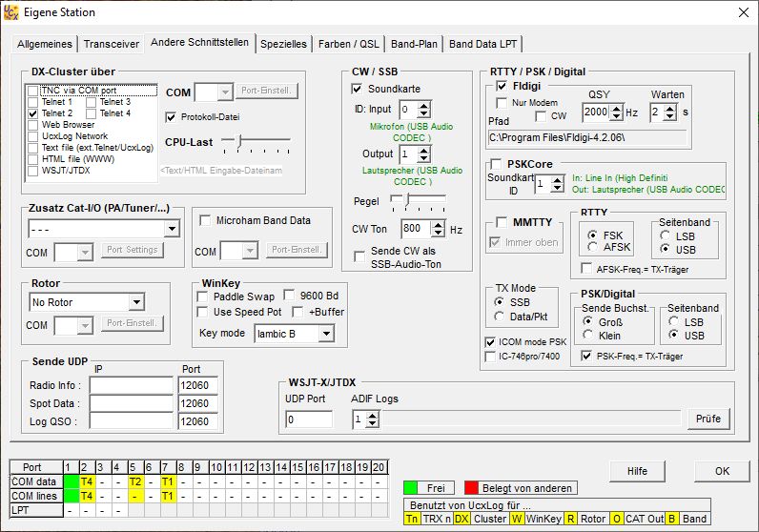Select the AFSK radio button
759x532 pixels.
594,247
